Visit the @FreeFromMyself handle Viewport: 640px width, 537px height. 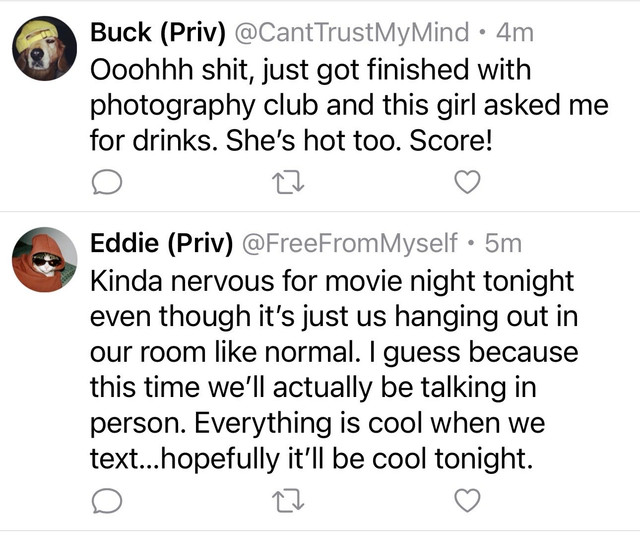tap(350, 243)
